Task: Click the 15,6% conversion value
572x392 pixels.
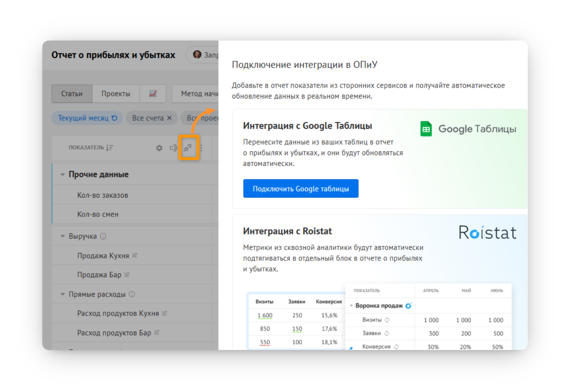Action: 329,315
